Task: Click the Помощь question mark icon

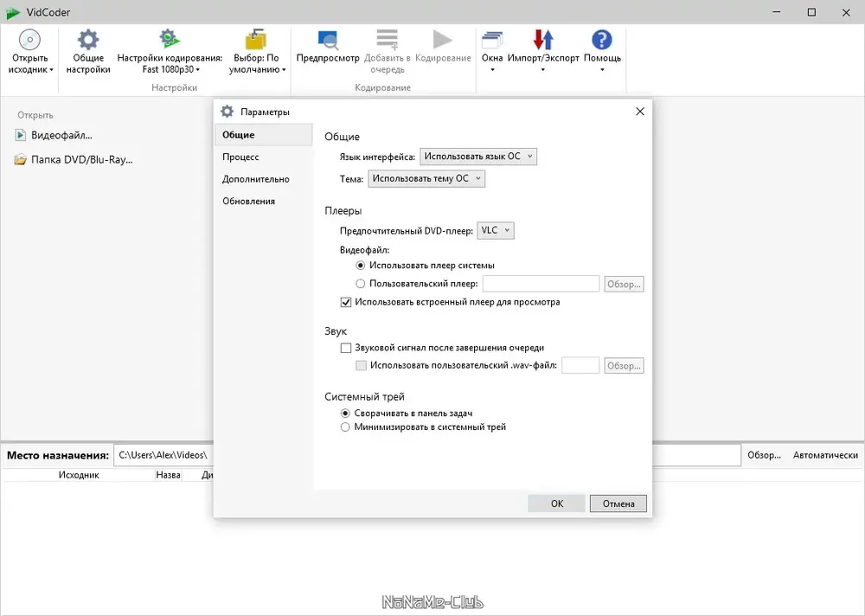Action: point(602,40)
